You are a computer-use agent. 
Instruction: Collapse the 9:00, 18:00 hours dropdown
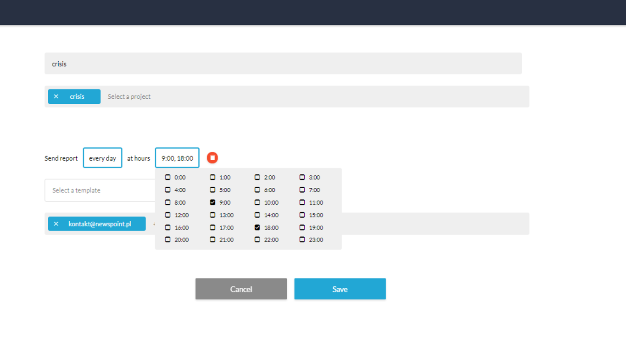[x=177, y=158]
